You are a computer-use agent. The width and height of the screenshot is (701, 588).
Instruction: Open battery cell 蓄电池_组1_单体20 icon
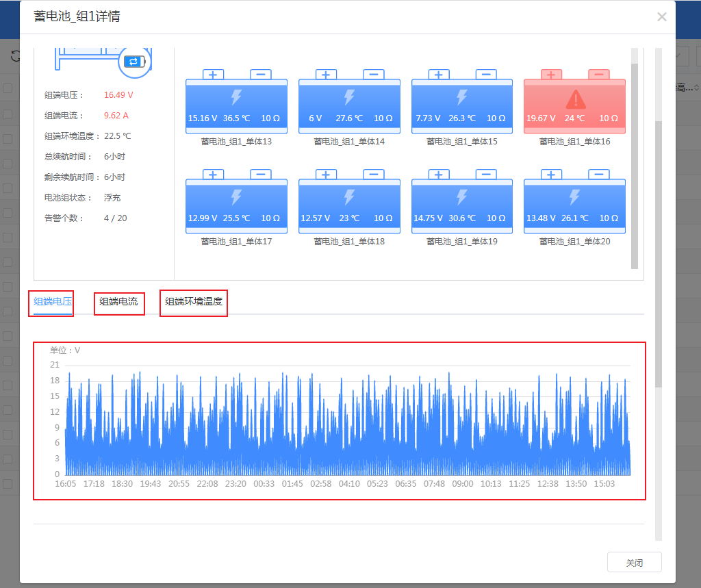click(x=574, y=201)
